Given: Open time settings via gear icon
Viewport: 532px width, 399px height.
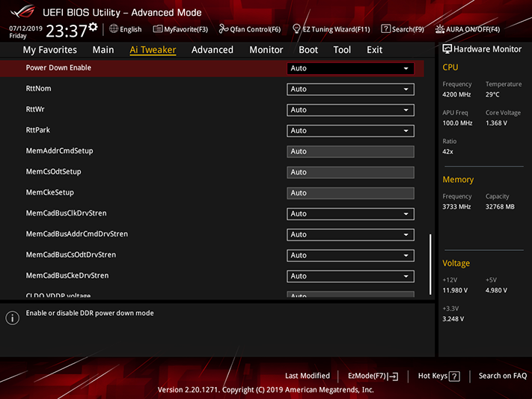Looking at the screenshot, I should tap(93, 27).
